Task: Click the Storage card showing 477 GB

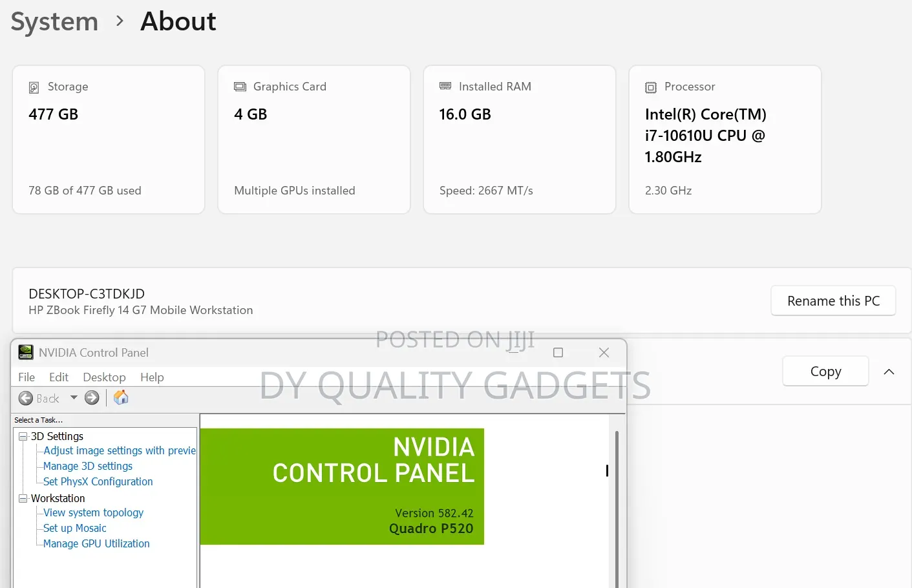Action: (x=109, y=140)
